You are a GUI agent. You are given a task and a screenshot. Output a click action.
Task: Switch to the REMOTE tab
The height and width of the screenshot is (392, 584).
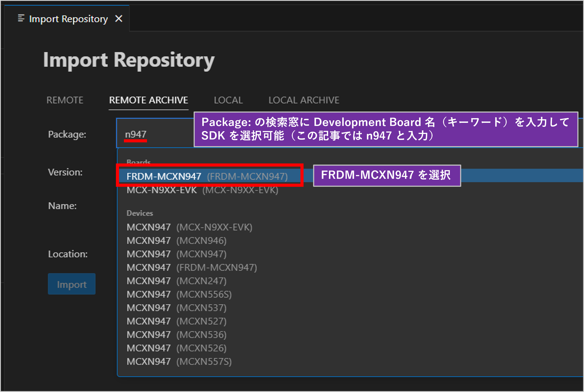click(x=65, y=100)
